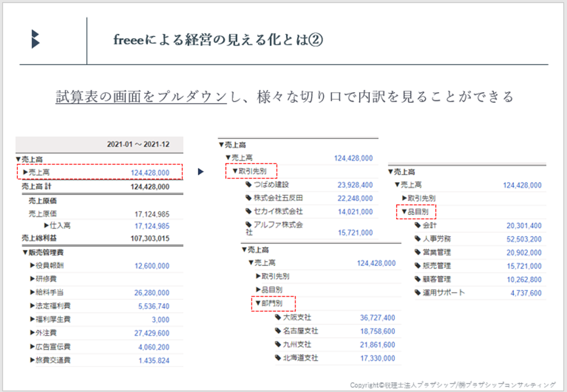Click the tag icon beside 株式会社五反田
This screenshot has width=567, height=392.
(248, 198)
